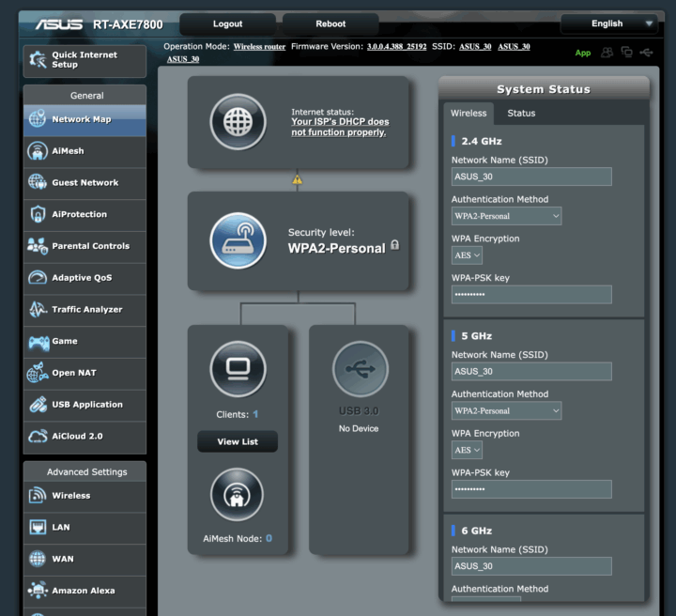Open the AiMesh sidebar icon
This screenshot has width=676, height=616.
point(38,151)
